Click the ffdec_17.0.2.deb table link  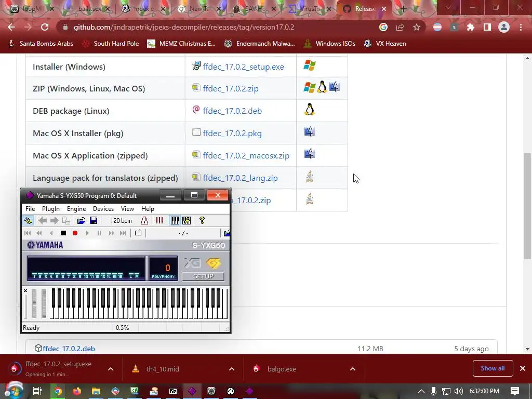pos(232,111)
